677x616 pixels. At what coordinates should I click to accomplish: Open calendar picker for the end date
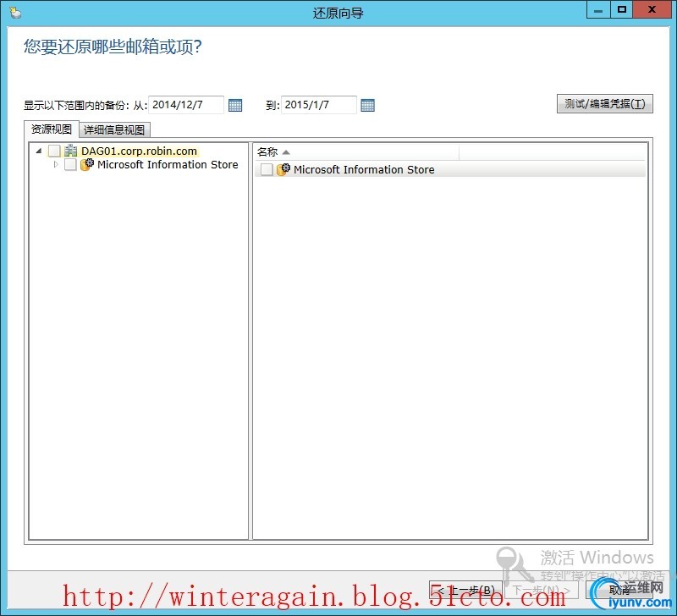367,105
